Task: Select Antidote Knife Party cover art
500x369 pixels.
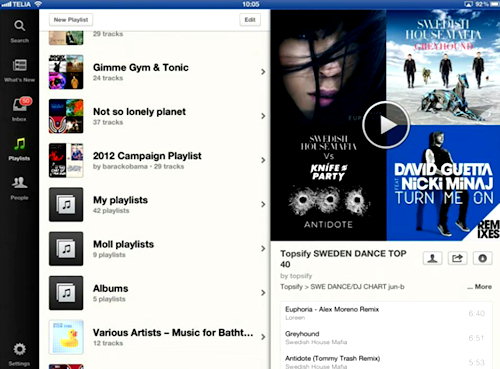Action: [328, 183]
